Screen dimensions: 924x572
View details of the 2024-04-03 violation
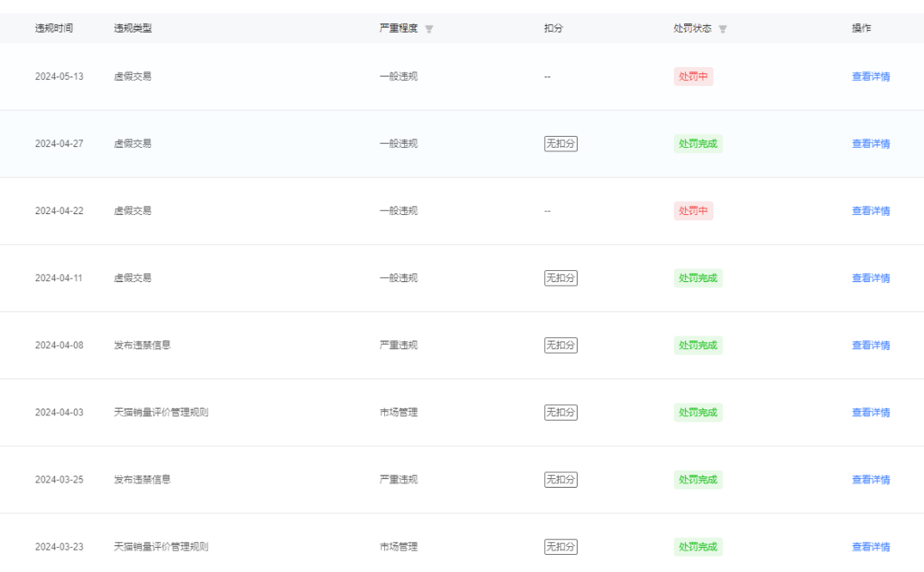click(871, 412)
